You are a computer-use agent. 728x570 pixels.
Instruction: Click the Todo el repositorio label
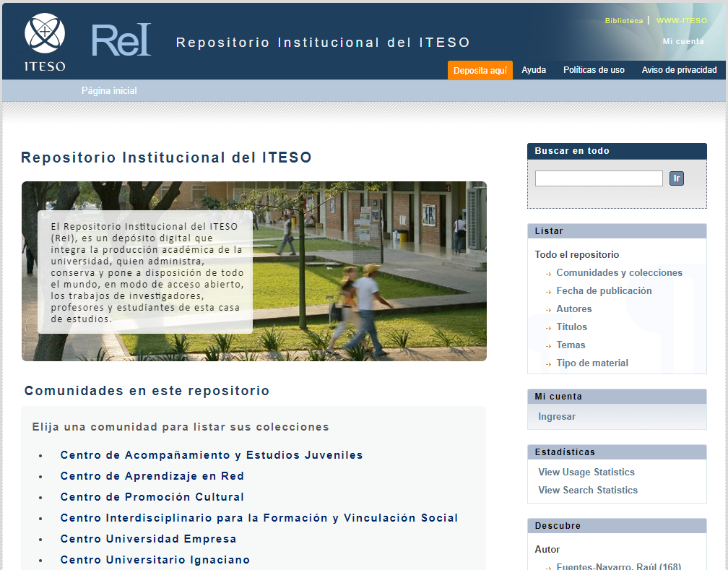click(x=576, y=254)
